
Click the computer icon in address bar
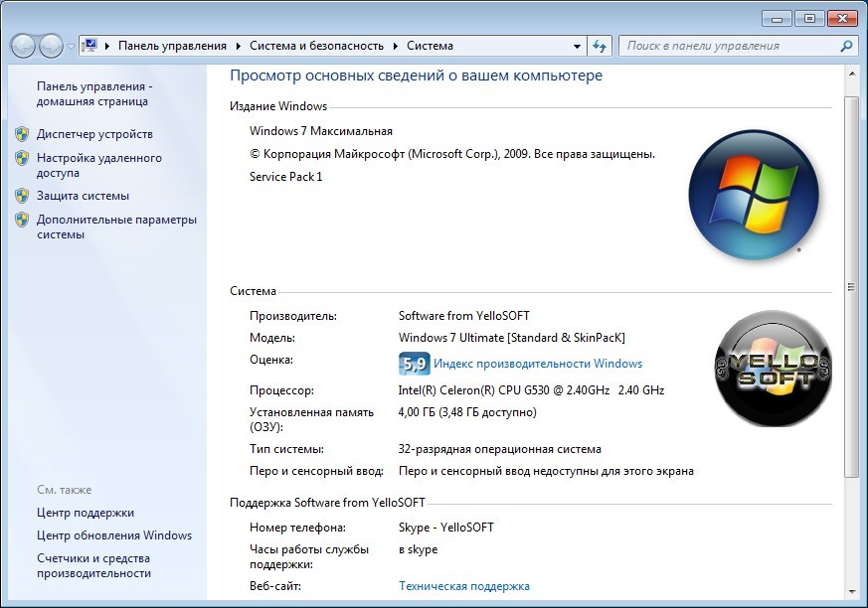89,46
